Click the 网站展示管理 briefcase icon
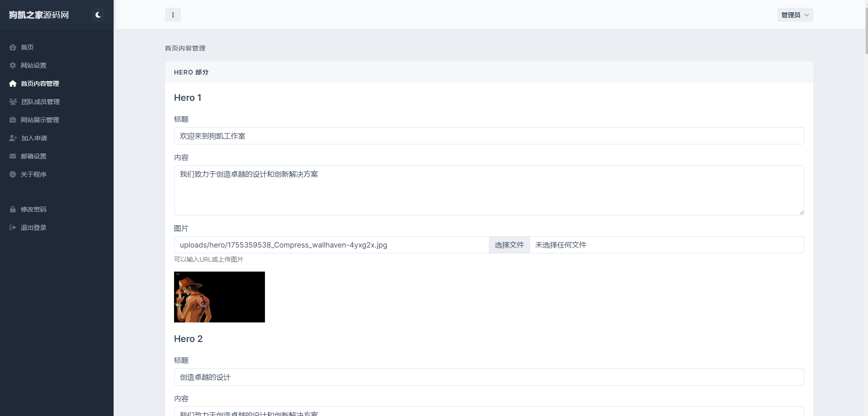 click(x=13, y=120)
